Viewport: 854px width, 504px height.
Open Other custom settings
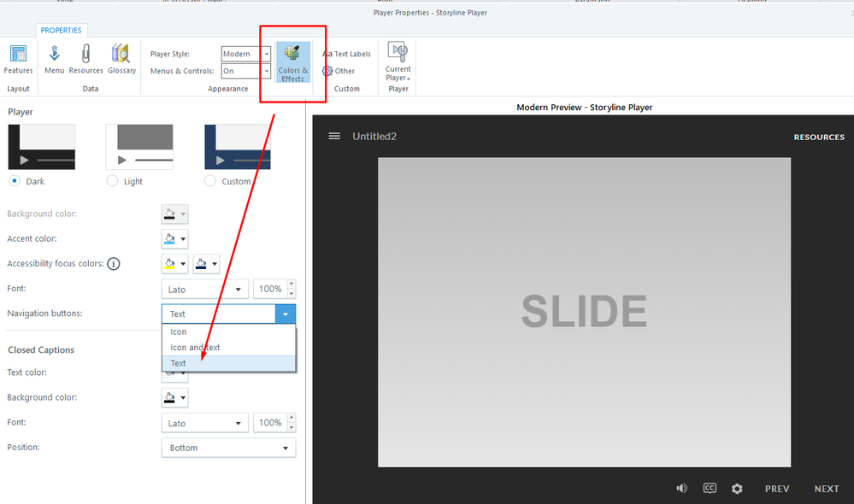point(339,71)
